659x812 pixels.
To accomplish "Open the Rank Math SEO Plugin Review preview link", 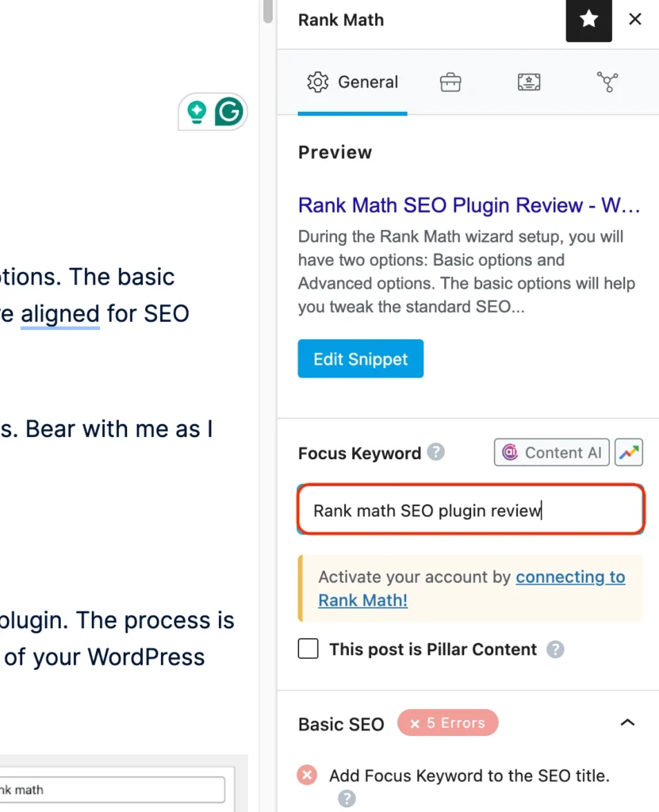I will (469, 205).
